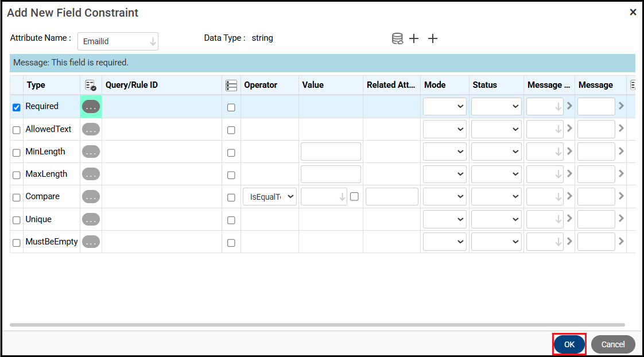Click the rule list icon column header
Screen dimensions: 644x357
pos(231,85)
